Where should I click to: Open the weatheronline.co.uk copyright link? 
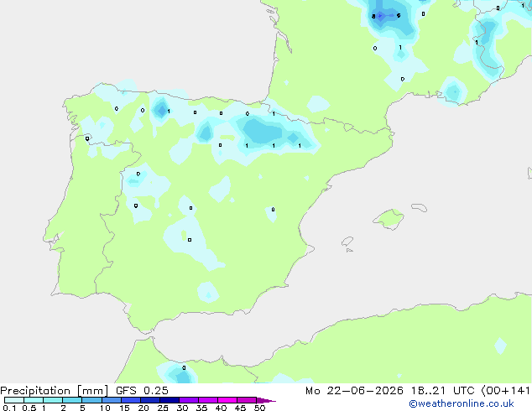tap(461, 404)
